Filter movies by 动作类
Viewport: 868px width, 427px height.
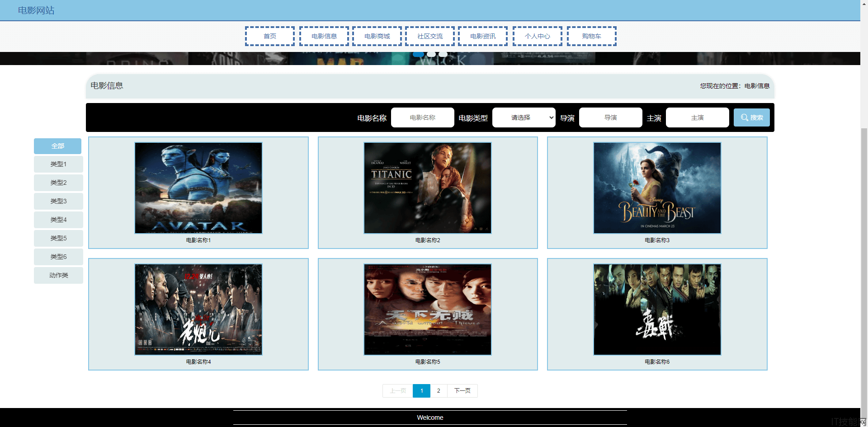click(x=58, y=275)
